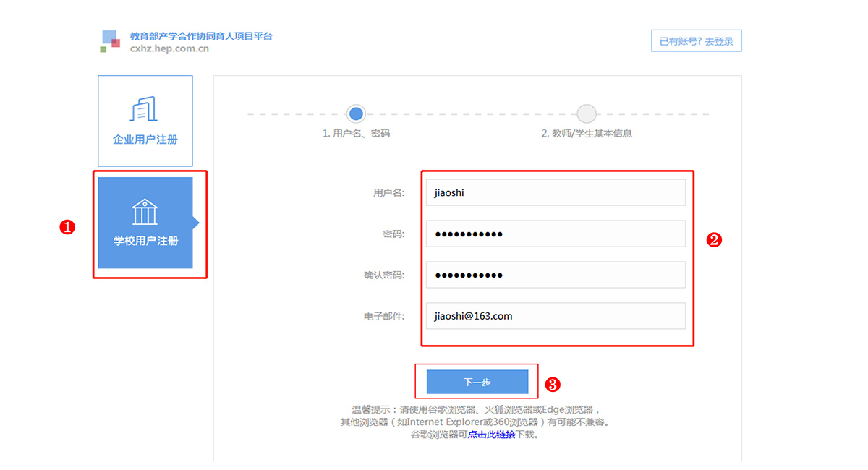Open the 点击此链接 Chrome download link

(x=491, y=435)
